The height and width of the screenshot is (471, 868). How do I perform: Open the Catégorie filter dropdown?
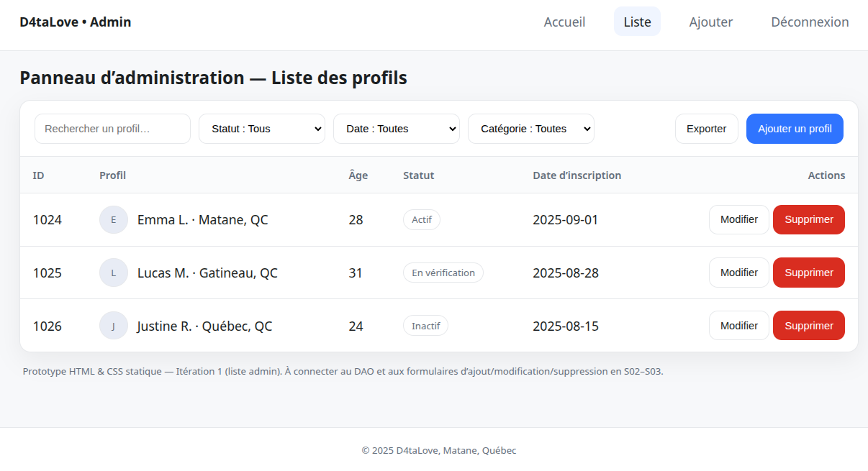click(530, 129)
